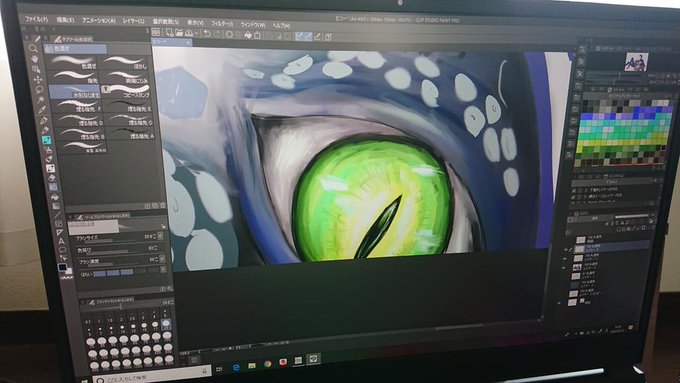Select the Move layer tool
This screenshot has height=383, width=680.
point(37,79)
